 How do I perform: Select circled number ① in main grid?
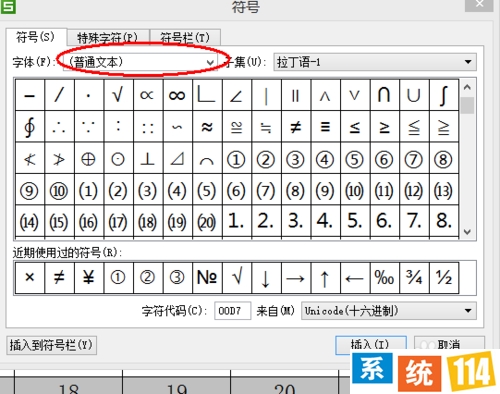(x=236, y=158)
